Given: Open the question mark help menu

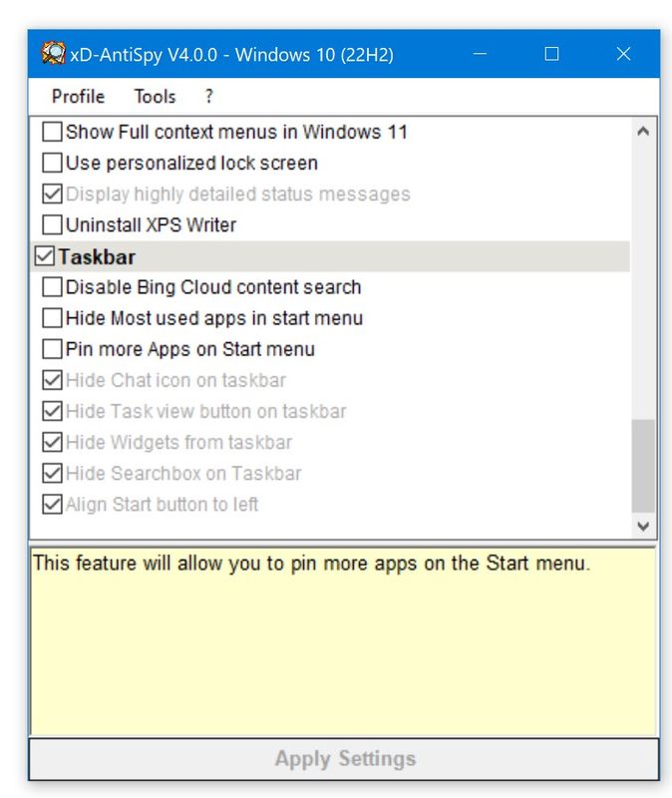Looking at the screenshot, I should pyautogui.click(x=209, y=97).
